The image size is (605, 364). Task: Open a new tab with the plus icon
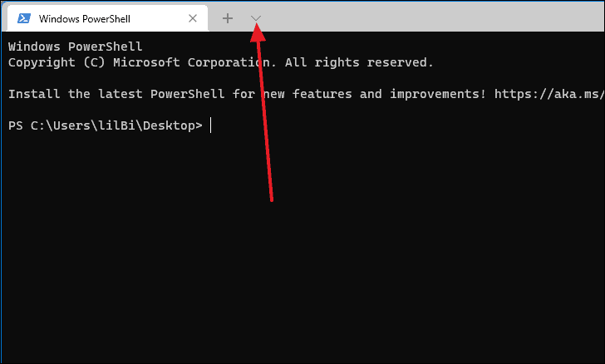pos(228,18)
